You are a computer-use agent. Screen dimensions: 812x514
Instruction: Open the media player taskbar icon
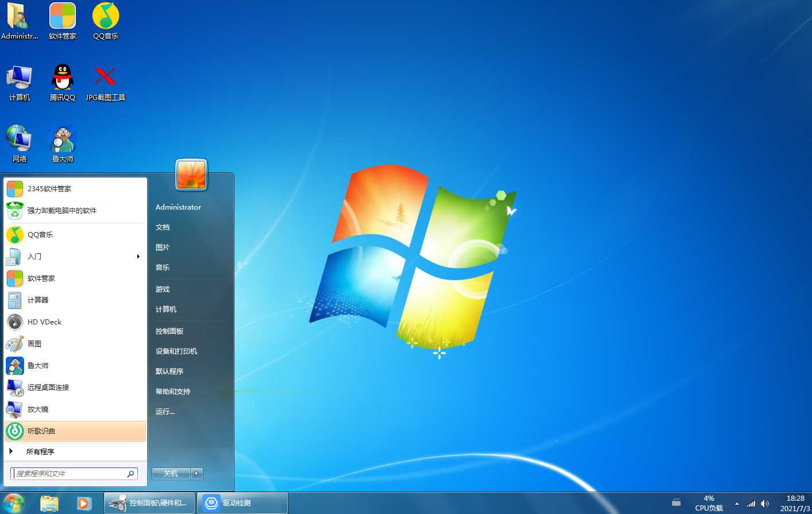tap(84, 504)
